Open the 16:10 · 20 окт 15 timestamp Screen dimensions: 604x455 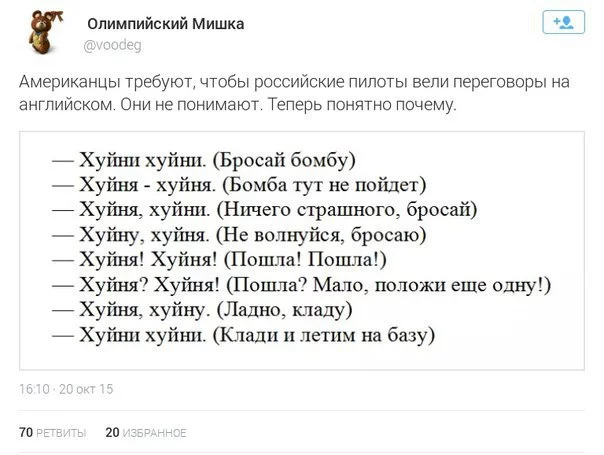pyautogui.click(x=66, y=388)
